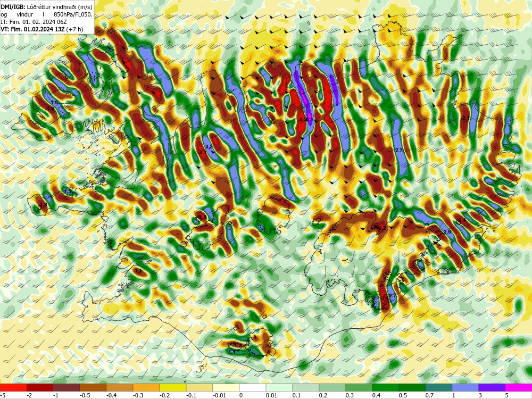Click the teal legend swatch above 0.7
532x399 pixels.
click(x=439, y=387)
